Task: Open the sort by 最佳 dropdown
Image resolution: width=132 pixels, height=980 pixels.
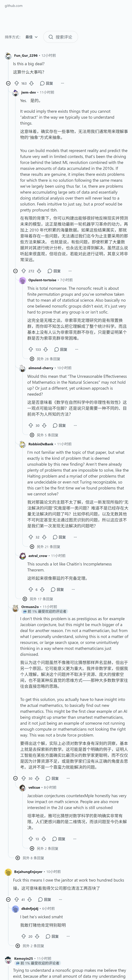Action: coord(32,37)
